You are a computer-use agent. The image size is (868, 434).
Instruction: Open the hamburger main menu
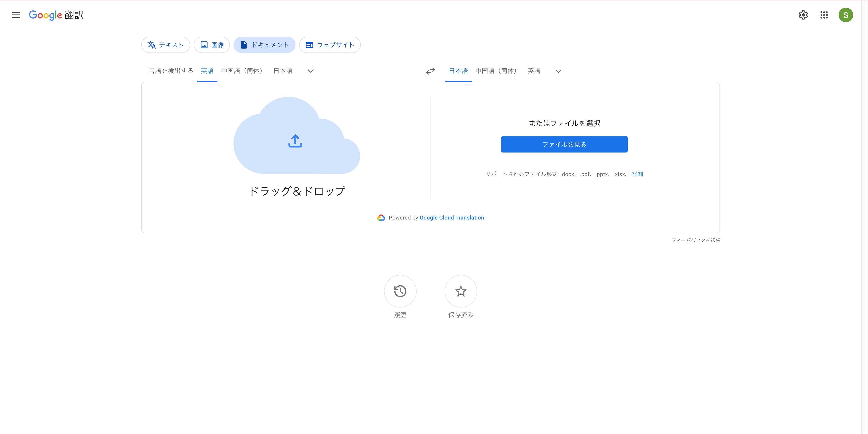click(16, 15)
